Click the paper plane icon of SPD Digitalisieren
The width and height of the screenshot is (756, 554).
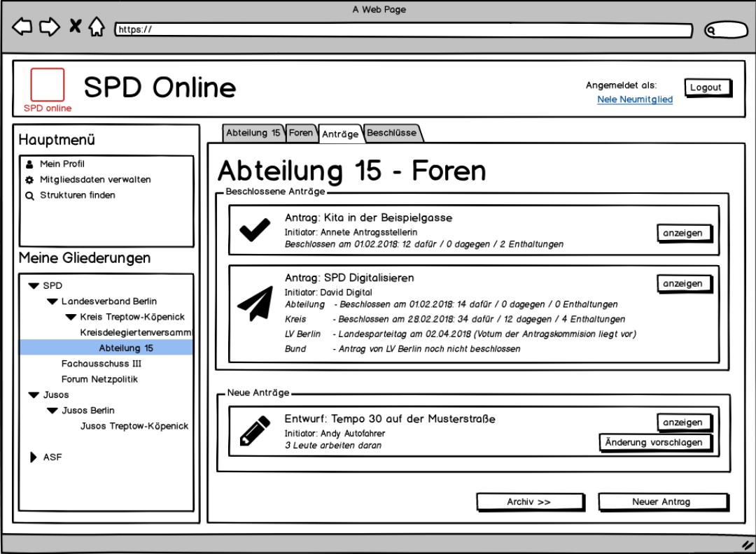tap(255, 304)
